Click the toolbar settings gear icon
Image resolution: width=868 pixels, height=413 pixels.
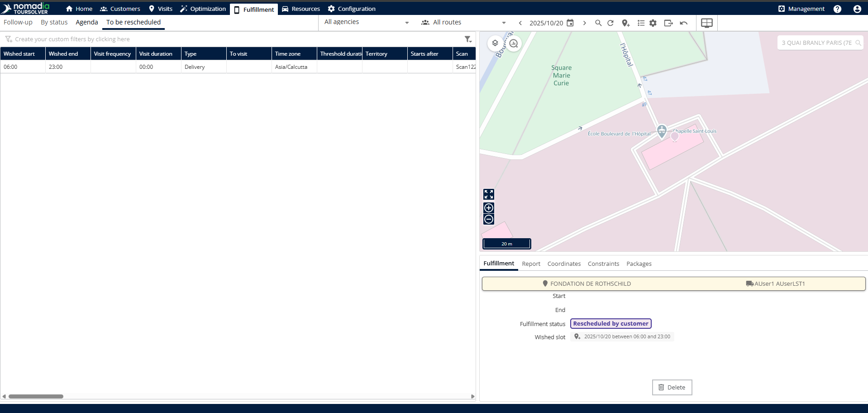(x=653, y=23)
